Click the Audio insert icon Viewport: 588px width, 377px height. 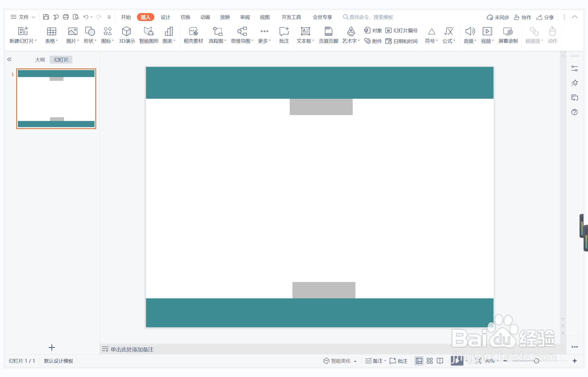pyautogui.click(x=470, y=31)
